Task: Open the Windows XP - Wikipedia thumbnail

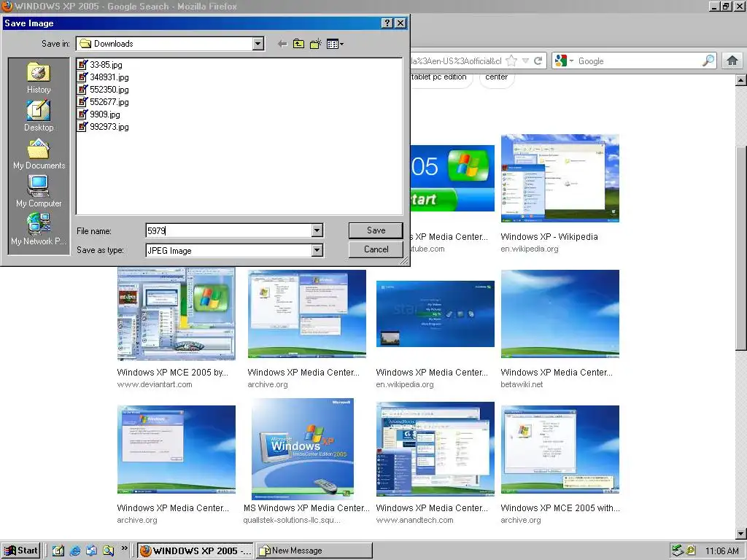Action: 560,178
